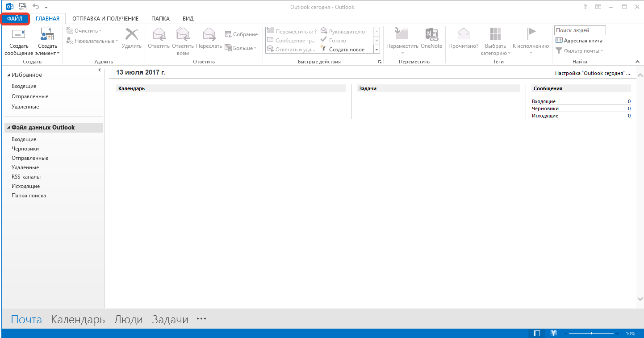The image size is (644, 338).
Task: Click the Forward icon
Action: [x=209, y=34]
